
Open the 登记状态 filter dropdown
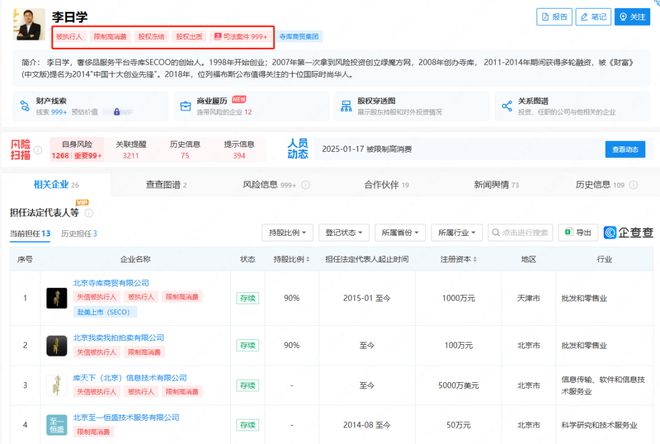point(346,232)
